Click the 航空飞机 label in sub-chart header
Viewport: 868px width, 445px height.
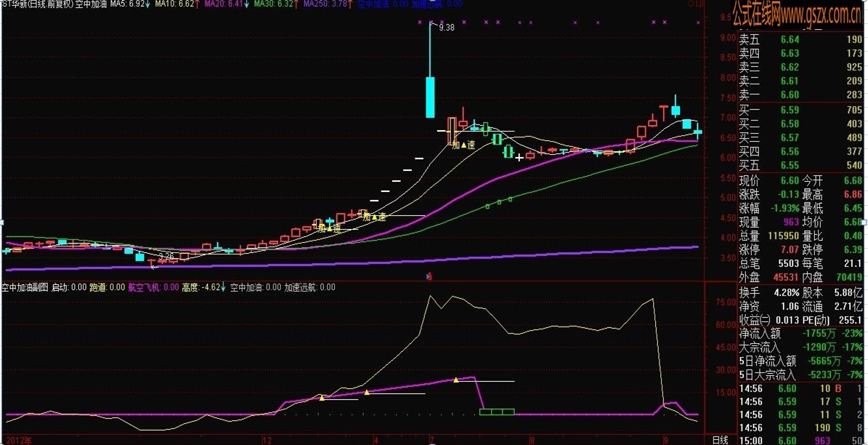coord(144,288)
